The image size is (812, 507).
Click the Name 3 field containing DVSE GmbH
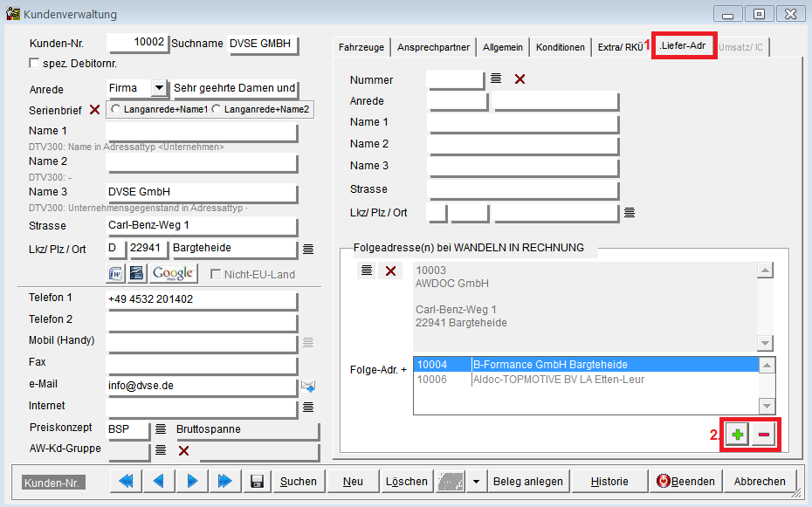tap(202, 193)
